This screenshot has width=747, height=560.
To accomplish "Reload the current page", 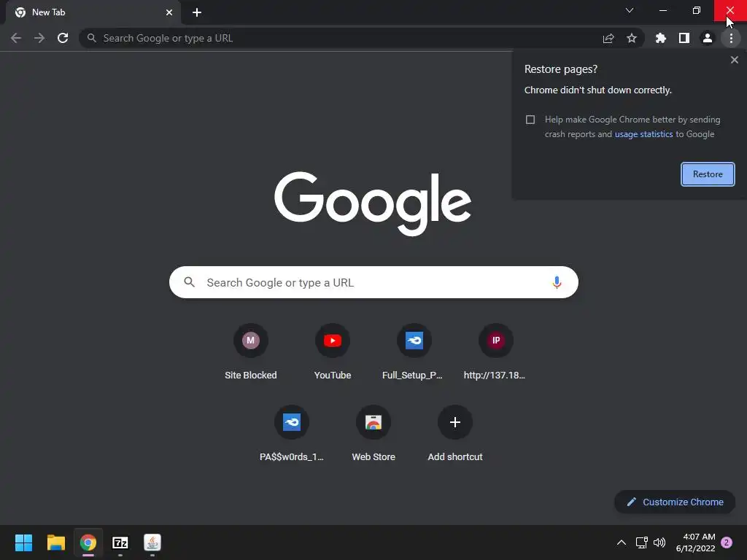I will [x=63, y=38].
